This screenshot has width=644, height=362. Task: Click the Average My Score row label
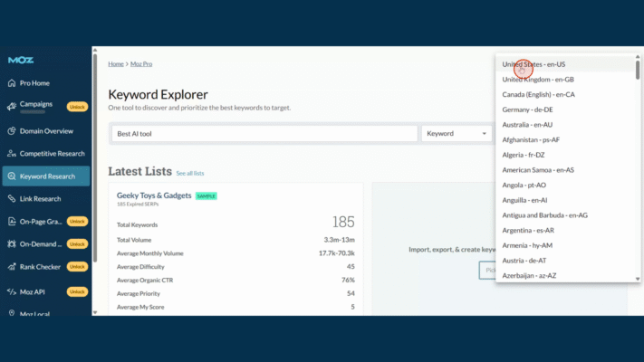(140, 307)
